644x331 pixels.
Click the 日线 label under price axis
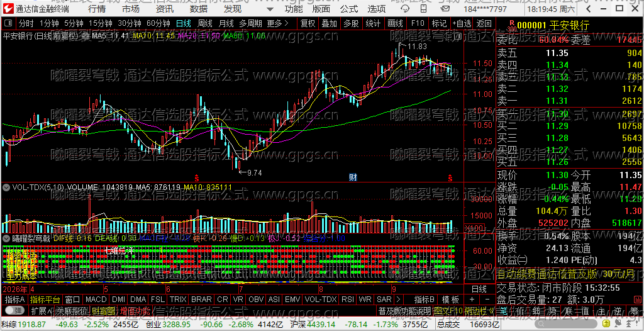479,289
